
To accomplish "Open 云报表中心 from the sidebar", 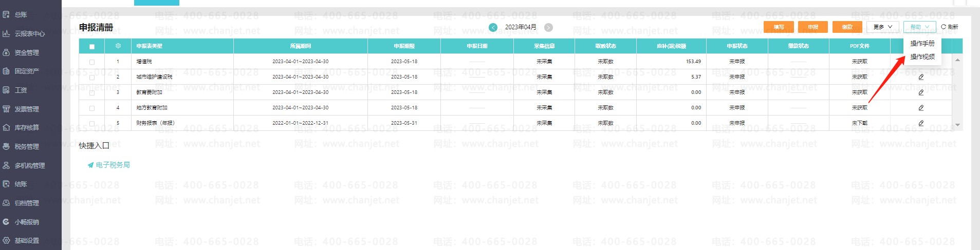I will [6, 34].
